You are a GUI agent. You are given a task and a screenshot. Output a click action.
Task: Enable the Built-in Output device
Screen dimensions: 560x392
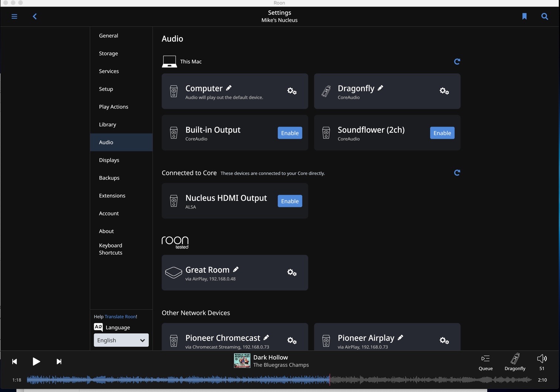click(290, 133)
